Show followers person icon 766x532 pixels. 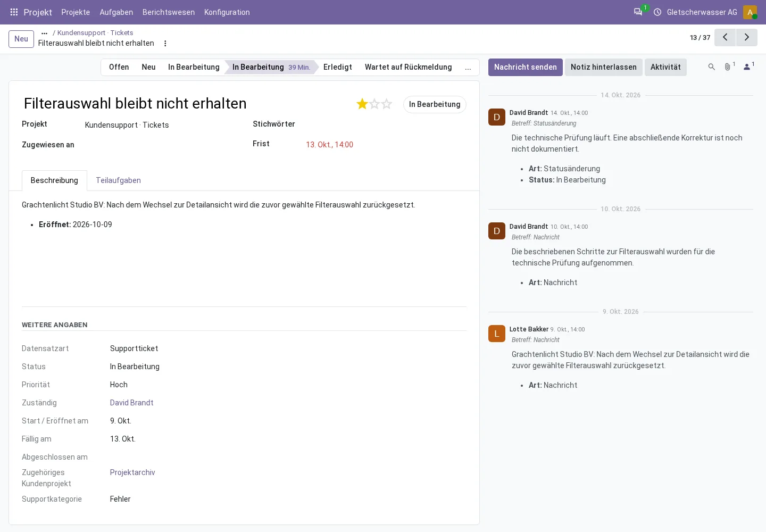(x=747, y=67)
